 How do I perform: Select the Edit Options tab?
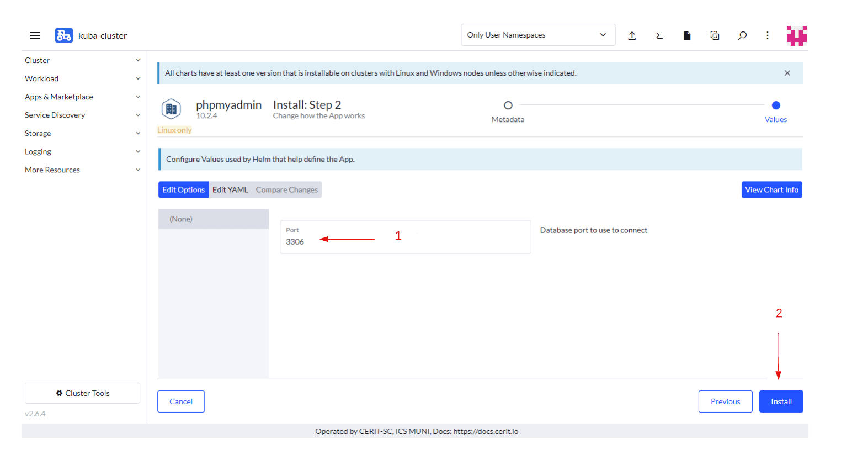tap(183, 189)
